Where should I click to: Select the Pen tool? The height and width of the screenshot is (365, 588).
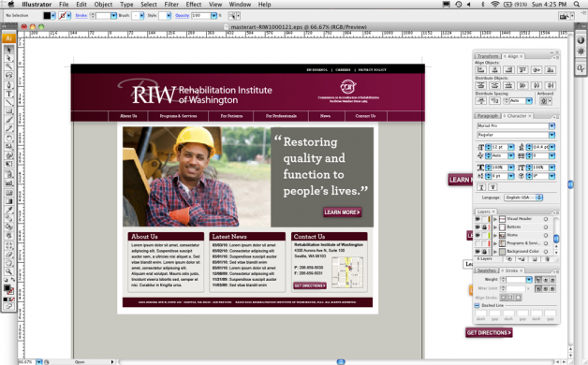click(9, 84)
